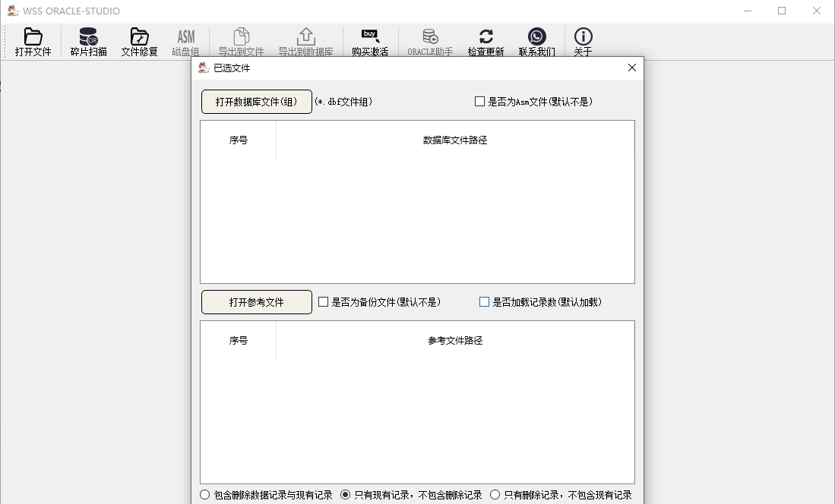This screenshot has height=504, width=835.
Task: Select the 导出到文件 export icon
Action: [x=240, y=41]
